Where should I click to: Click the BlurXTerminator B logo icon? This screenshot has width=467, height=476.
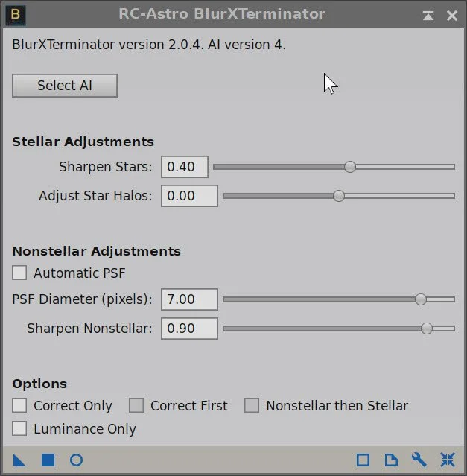click(16, 15)
